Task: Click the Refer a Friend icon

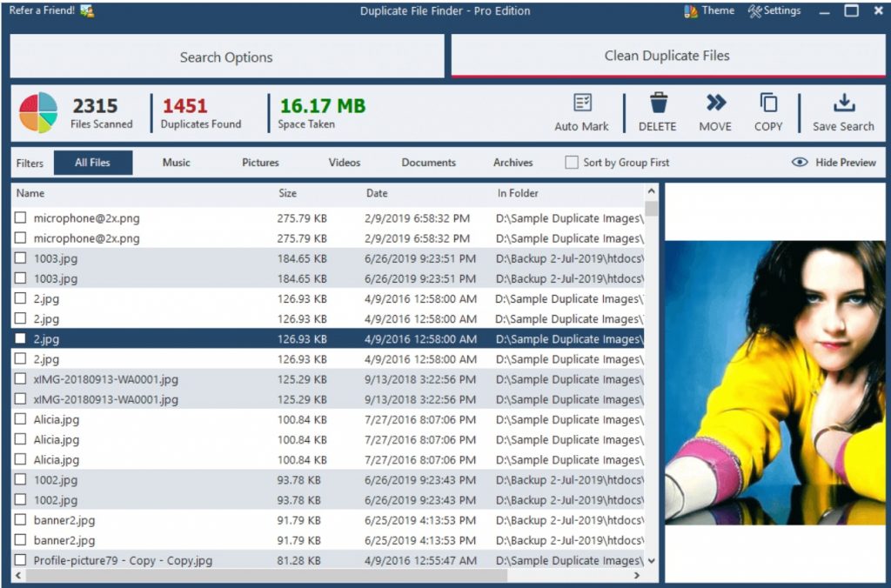Action: click(87, 11)
